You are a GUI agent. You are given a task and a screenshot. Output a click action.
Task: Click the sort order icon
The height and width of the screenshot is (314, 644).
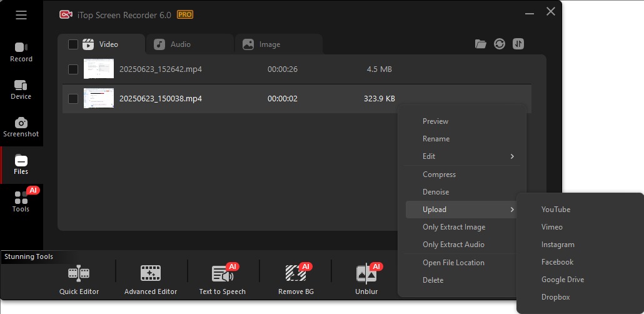[x=518, y=44]
